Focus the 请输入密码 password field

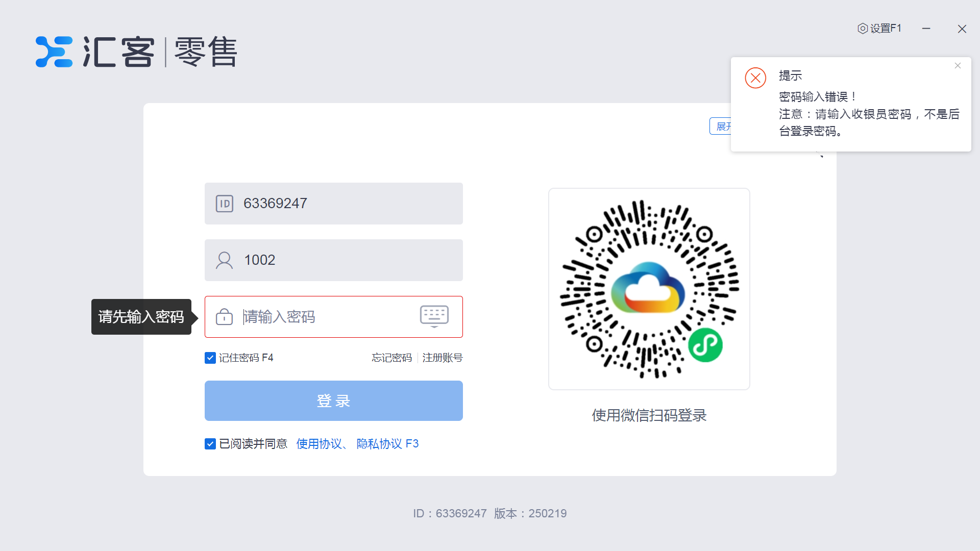point(334,317)
